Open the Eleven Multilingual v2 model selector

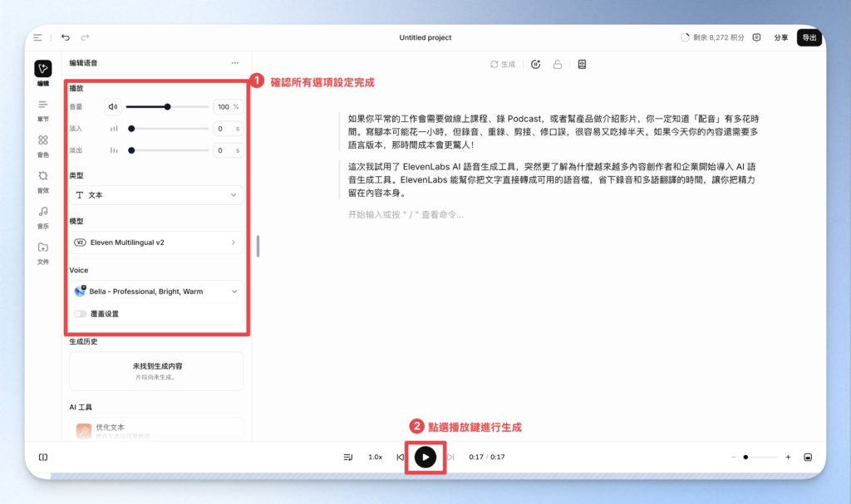point(156,242)
